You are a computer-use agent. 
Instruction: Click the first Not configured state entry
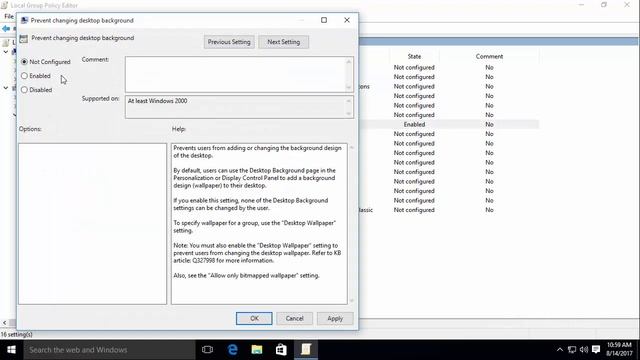[x=414, y=67]
